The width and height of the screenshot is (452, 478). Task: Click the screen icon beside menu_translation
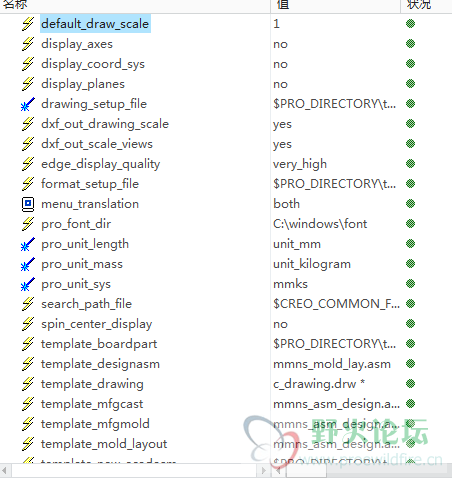(x=28, y=204)
